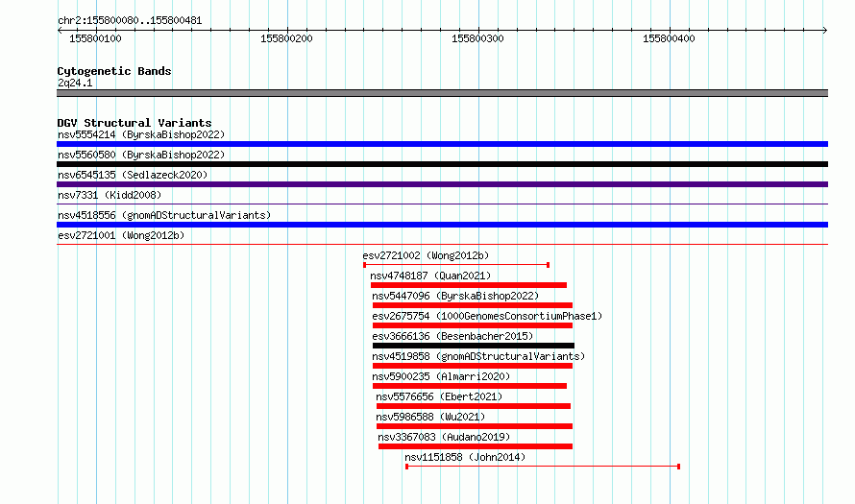The width and height of the screenshot is (855, 504).
Task: Click the Cytogenetic Bands track title
Action: (114, 71)
